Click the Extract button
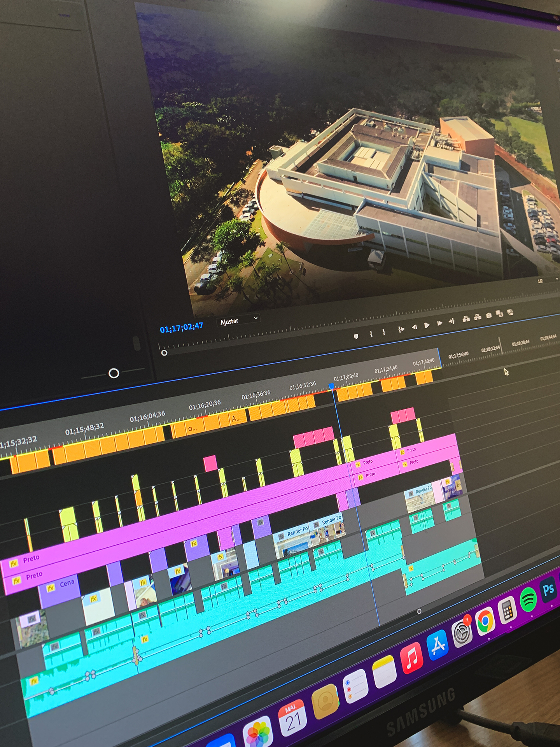 [x=478, y=317]
